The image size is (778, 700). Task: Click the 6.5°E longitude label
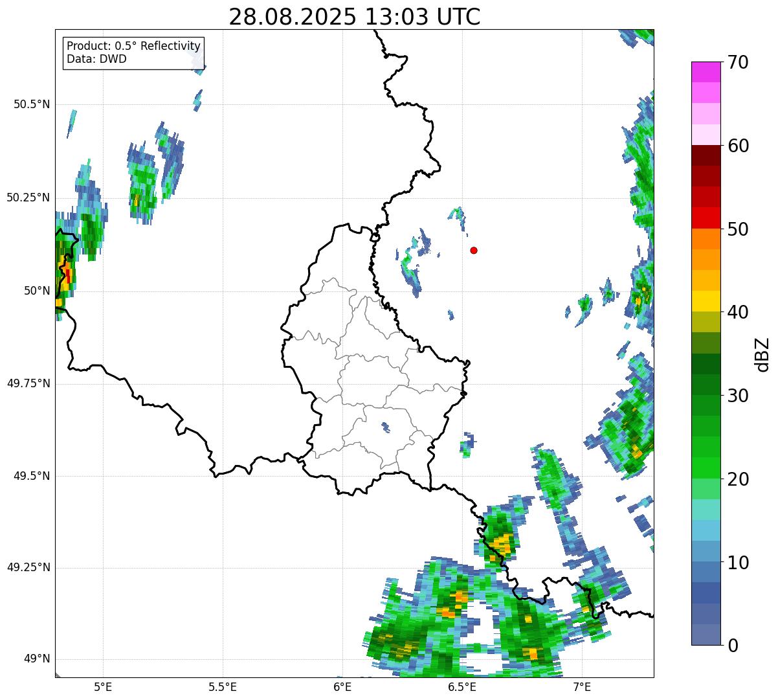[x=463, y=686]
